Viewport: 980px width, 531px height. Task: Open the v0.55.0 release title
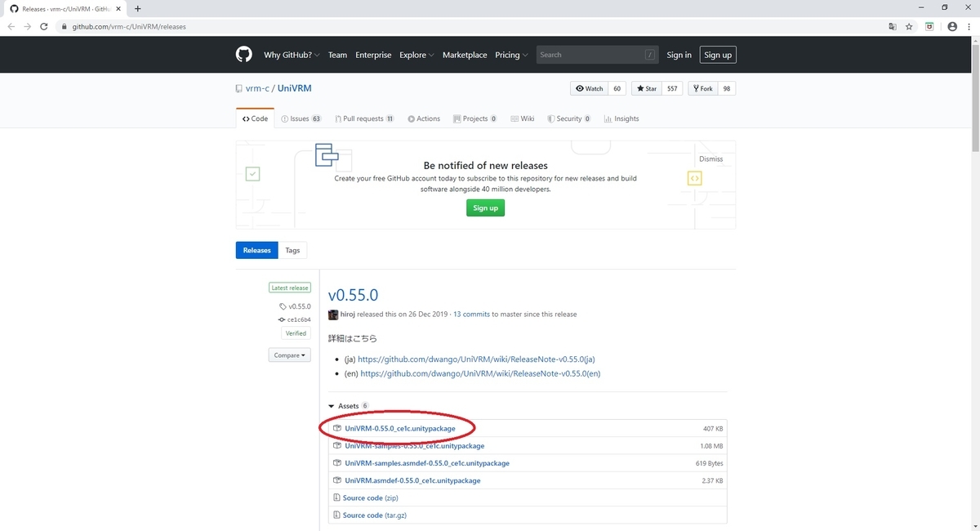point(353,295)
